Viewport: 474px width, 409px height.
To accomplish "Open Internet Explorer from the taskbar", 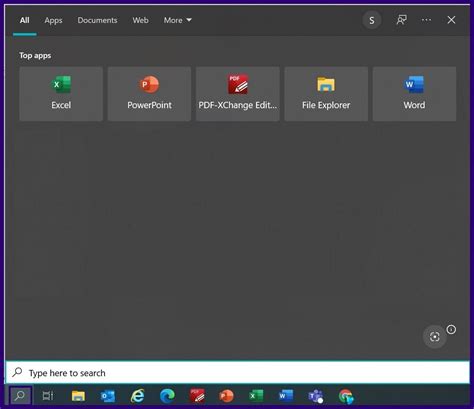I will coord(137,396).
